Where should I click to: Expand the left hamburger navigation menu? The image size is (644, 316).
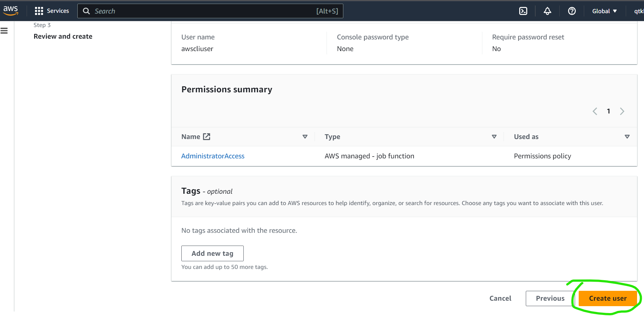coord(4,31)
